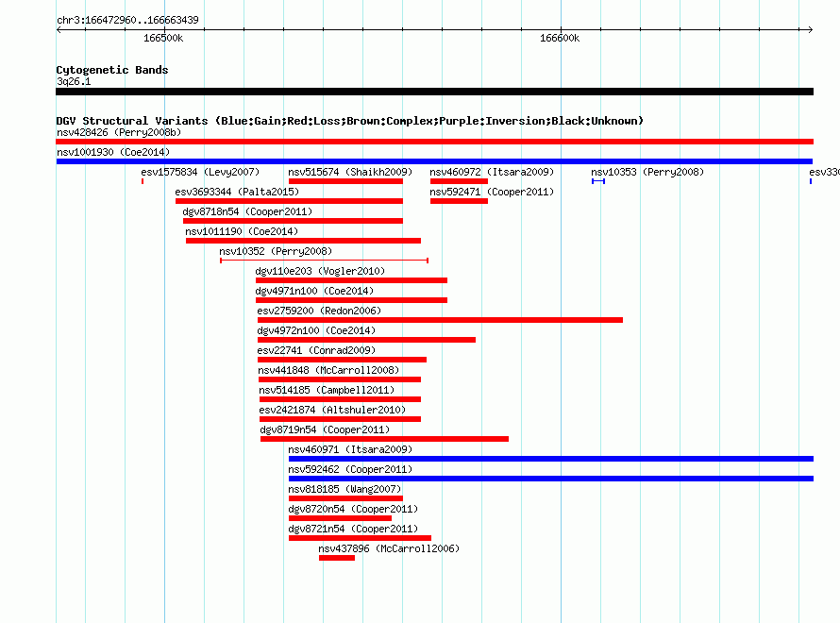The height and width of the screenshot is (623, 840).
Task: Open nsv460971 (Itsara2009) variant label
Action: [x=350, y=449]
